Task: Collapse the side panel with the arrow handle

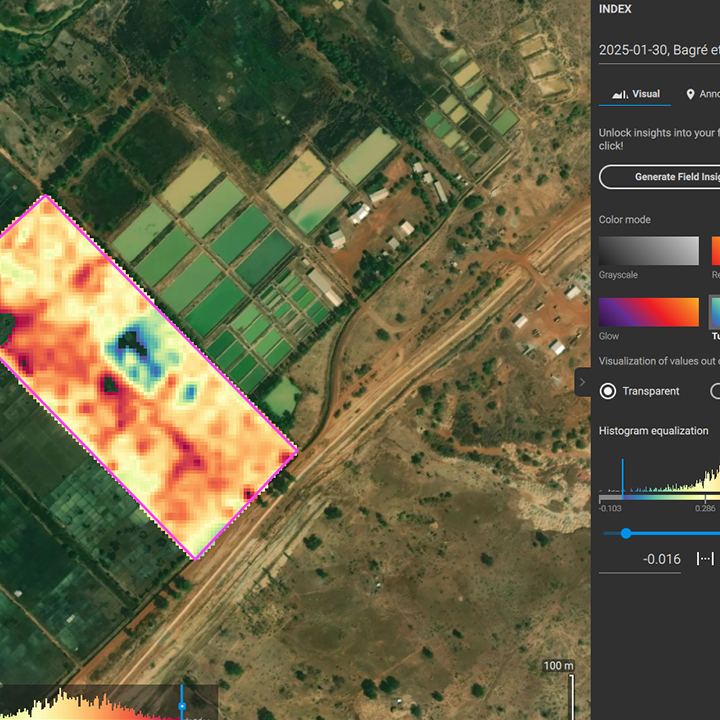Action: point(582,382)
